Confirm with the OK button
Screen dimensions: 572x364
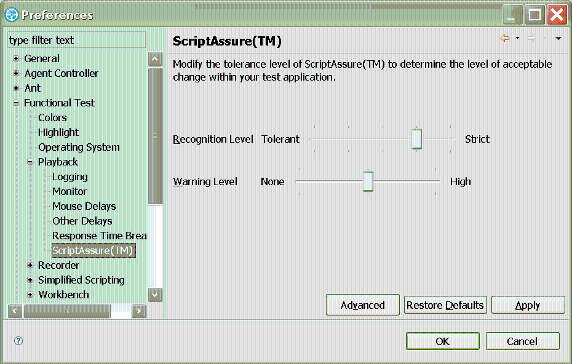point(442,341)
